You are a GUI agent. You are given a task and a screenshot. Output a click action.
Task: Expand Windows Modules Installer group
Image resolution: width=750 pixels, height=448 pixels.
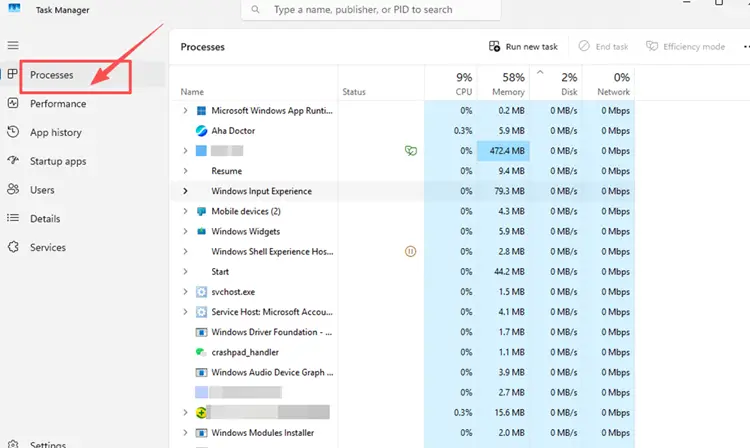pyautogui.click(x=185, y=432)
